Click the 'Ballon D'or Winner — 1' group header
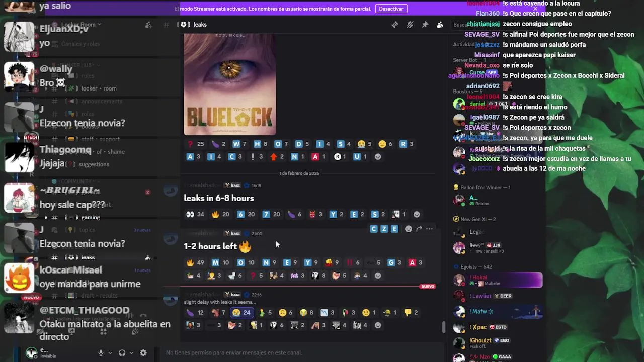This screenshot has height=362, width=644. pyautogui.click(x=481, y=187)
